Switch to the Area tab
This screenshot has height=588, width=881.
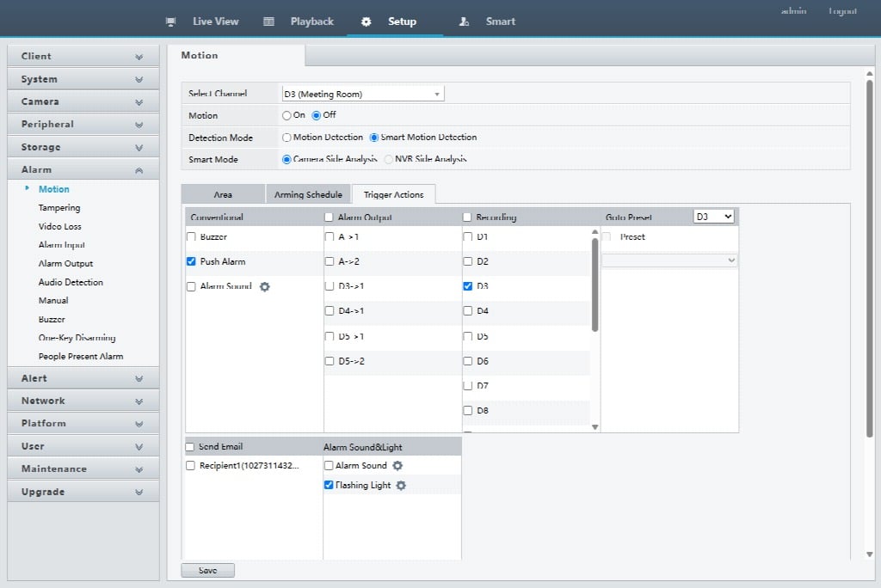point(223,194)
